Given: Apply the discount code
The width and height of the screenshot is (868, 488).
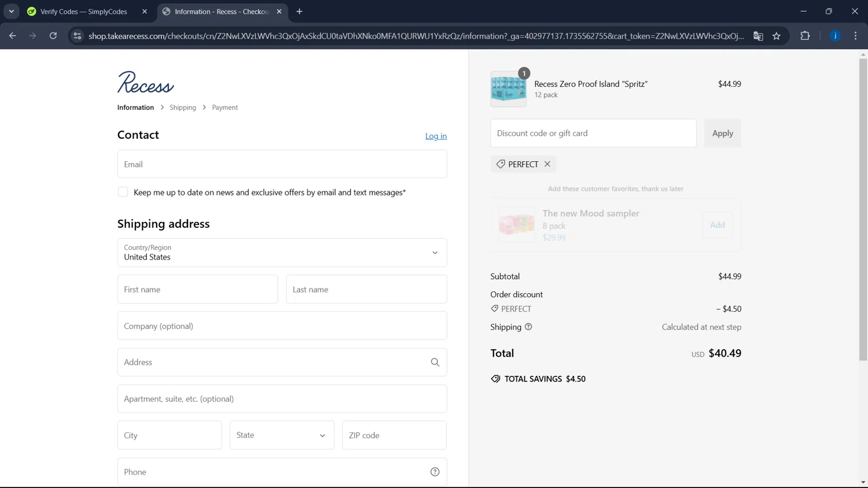Looking at the screenshot, I should [x=722, y=134].
